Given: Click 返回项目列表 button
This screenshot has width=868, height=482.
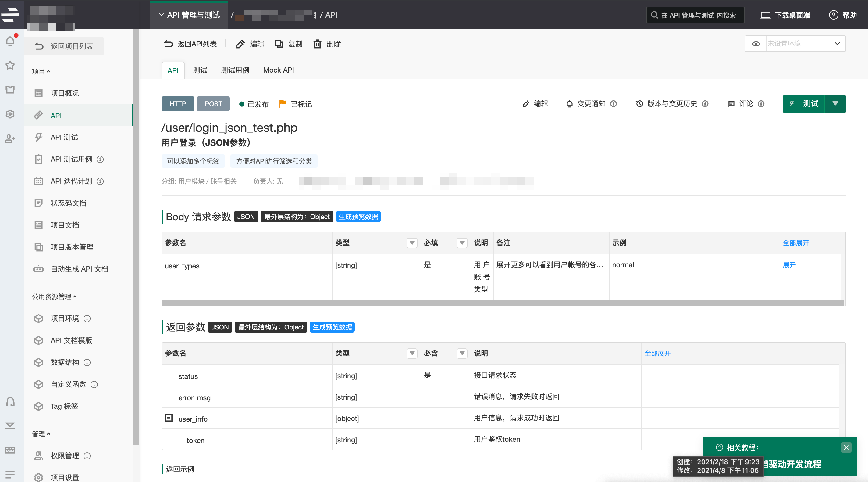Looking at the screenshot, I should pos(64,46).
